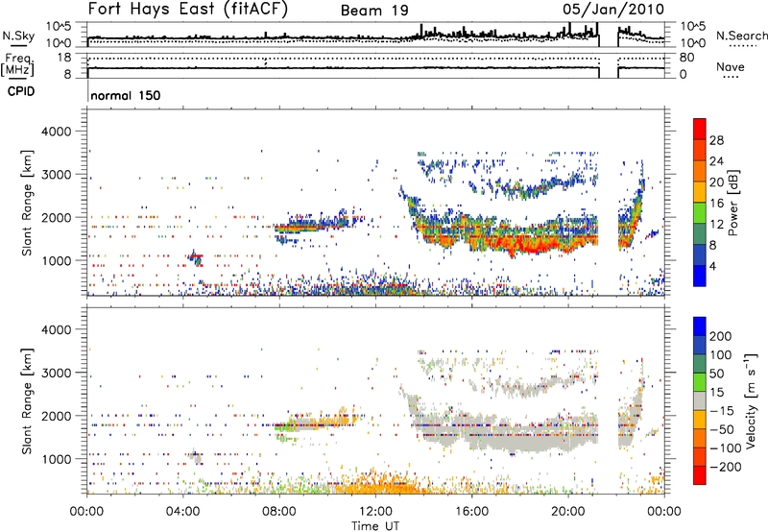768x532 pixels.
Task: Click the 'Time UT' axis label
Action: [375, 526]
